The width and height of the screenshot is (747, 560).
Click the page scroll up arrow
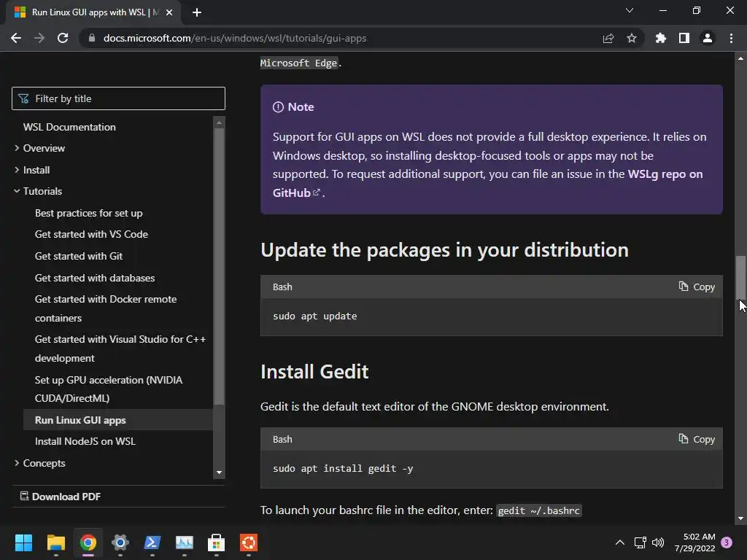pos(741,58)
